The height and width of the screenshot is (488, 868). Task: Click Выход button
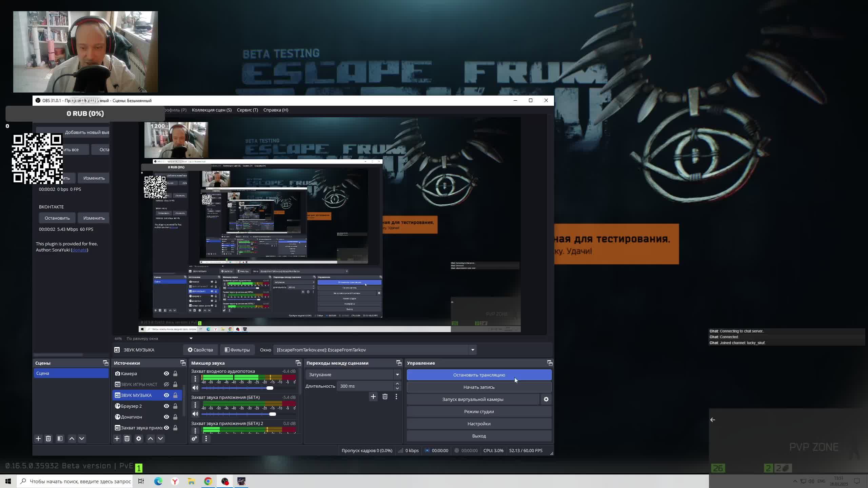tap(479, 436)
